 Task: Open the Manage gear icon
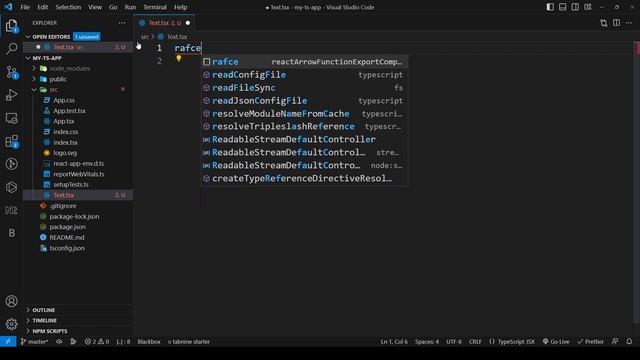tap(11, 324)
